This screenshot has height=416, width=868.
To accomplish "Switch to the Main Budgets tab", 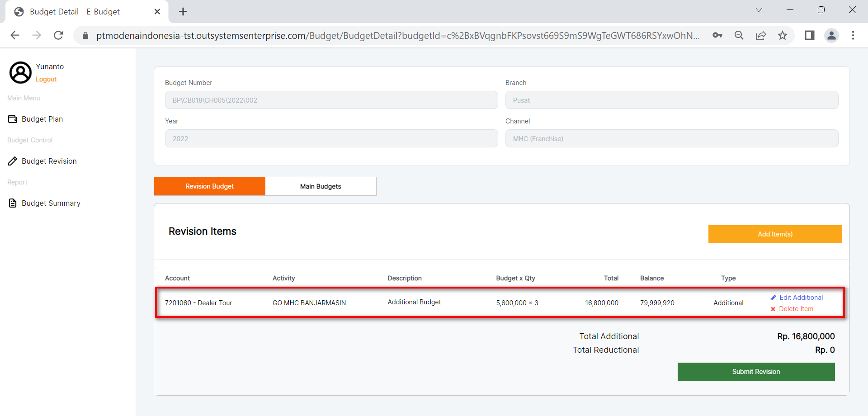I will tap(321, 186).
